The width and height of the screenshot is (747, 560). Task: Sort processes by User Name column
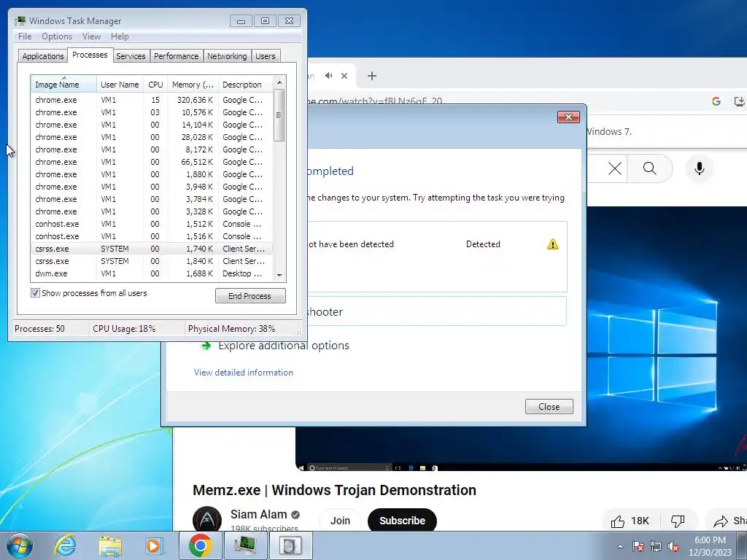tap(120, 85)
